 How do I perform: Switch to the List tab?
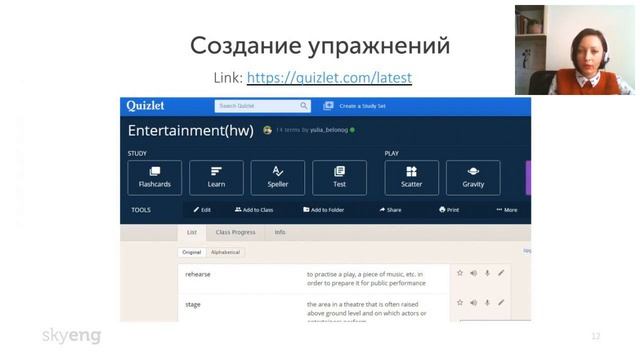[x=191, y=232]
